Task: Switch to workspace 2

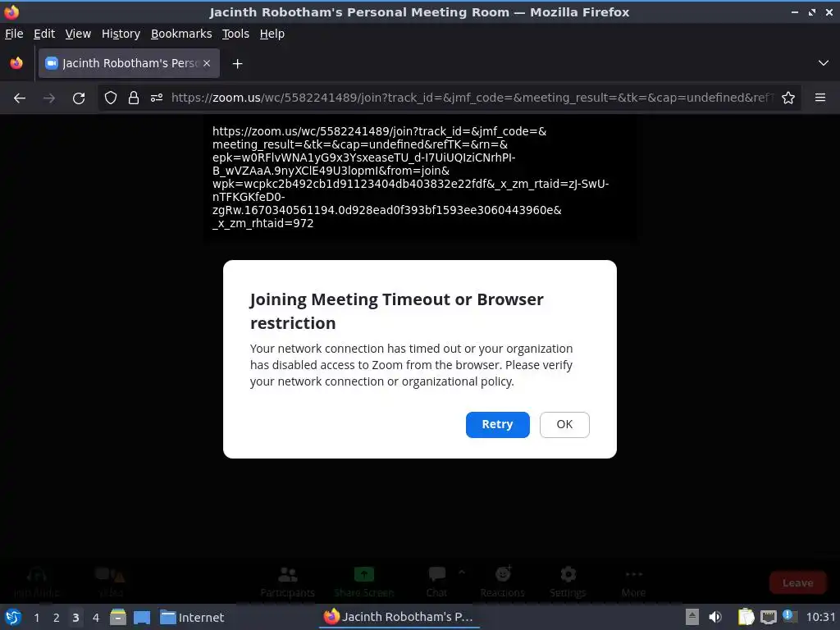Action: tap(57, 618)
